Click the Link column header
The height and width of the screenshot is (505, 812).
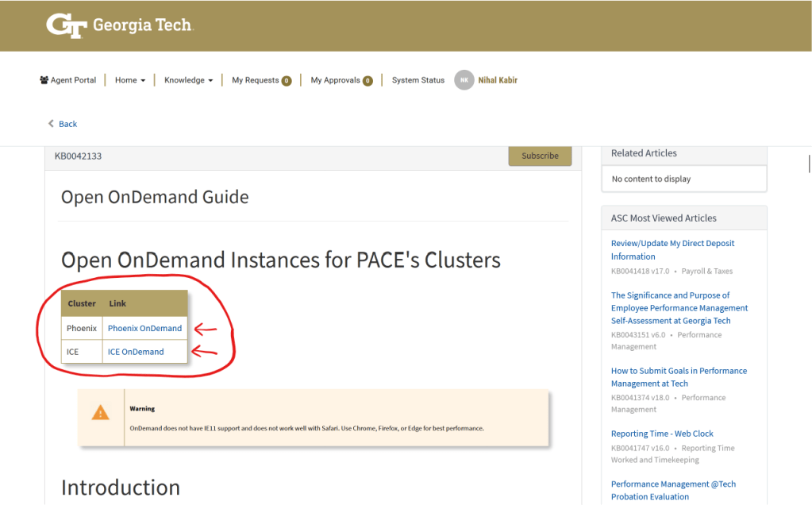pyautogui.click(x=117, y=303)
